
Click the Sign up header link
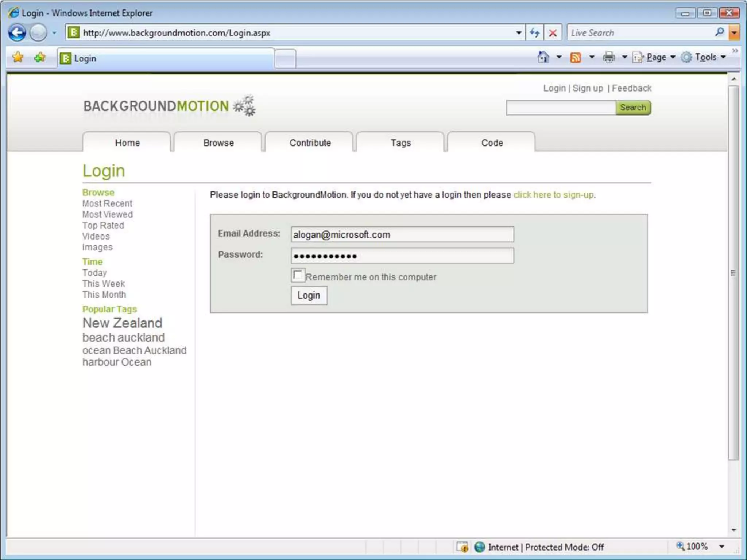pyautogui.click(x=588, y=88)
